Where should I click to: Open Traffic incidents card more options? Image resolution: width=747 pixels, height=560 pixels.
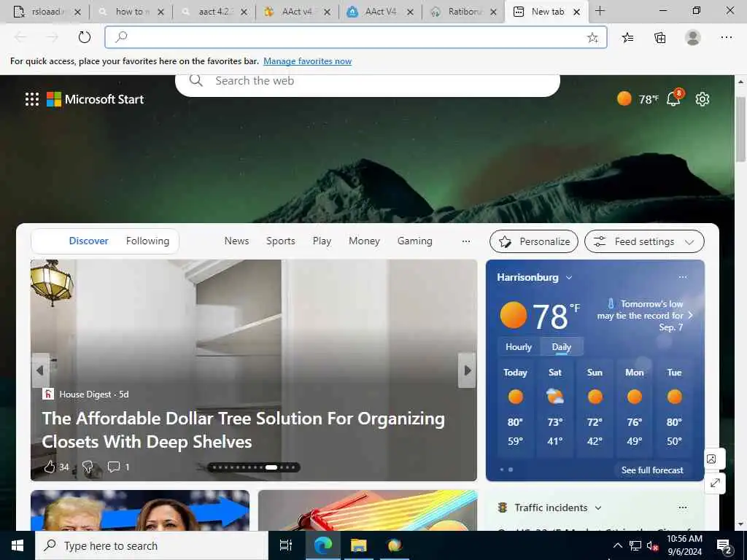683,507
